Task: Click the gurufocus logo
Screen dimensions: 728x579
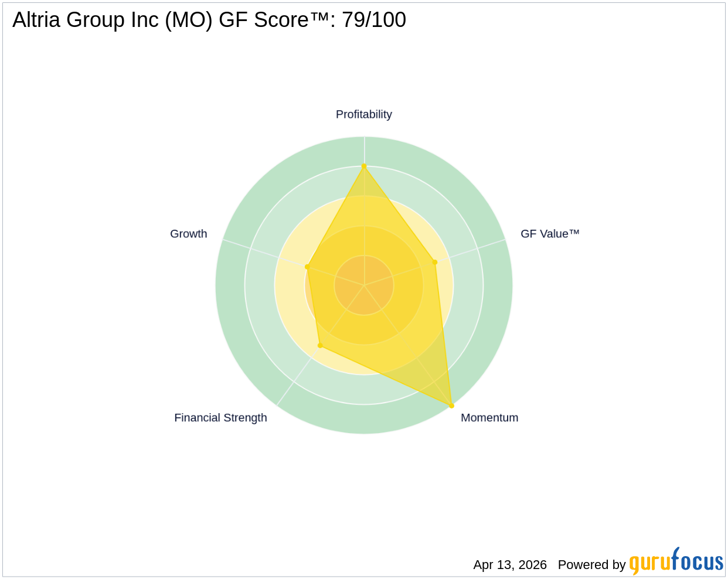Action: coord(676,561)
